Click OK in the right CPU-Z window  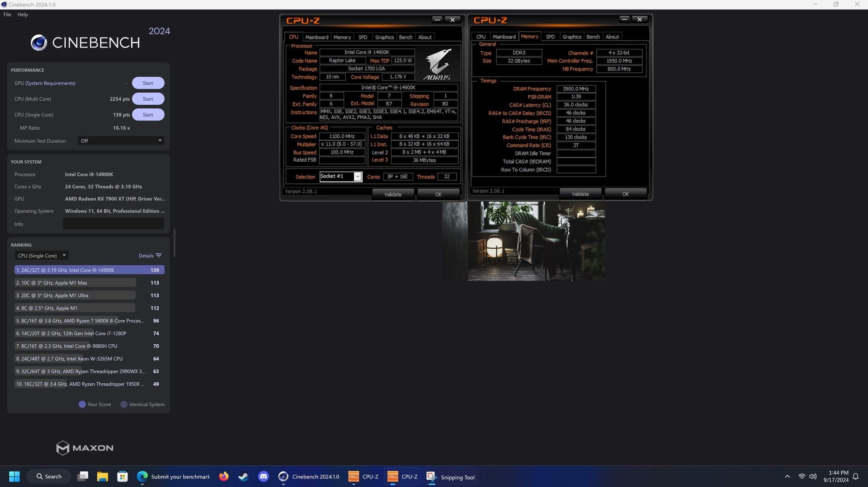click(625, 194)
